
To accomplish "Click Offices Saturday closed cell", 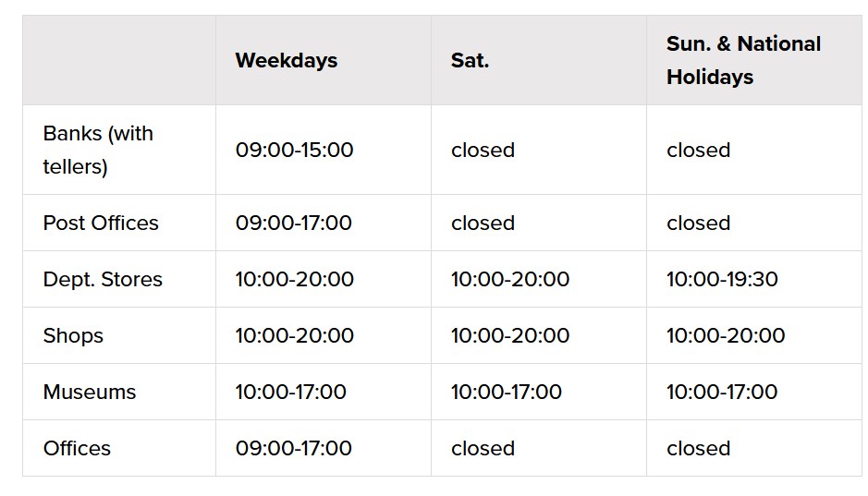I will tap(483, 449).
